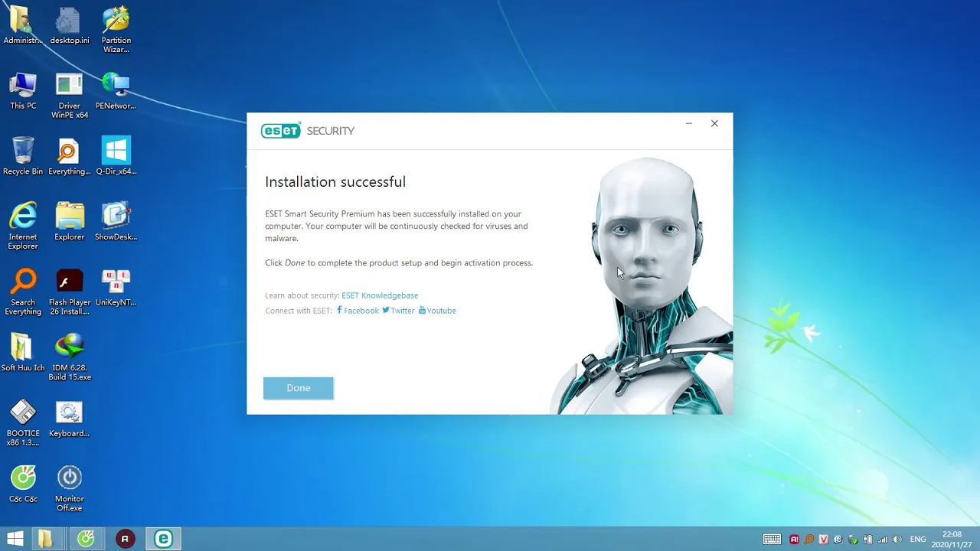Select the Recycle Bin icon

click(23, 157)
